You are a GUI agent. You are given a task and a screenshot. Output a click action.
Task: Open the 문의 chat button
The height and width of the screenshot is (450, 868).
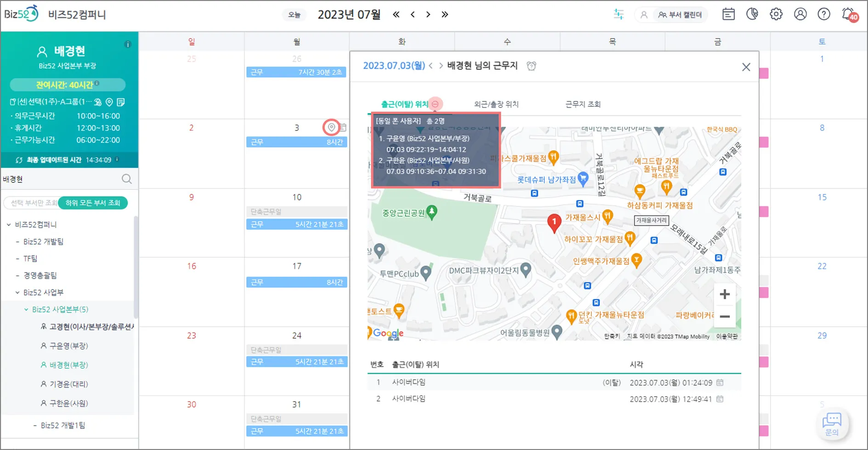coord(832,424)
